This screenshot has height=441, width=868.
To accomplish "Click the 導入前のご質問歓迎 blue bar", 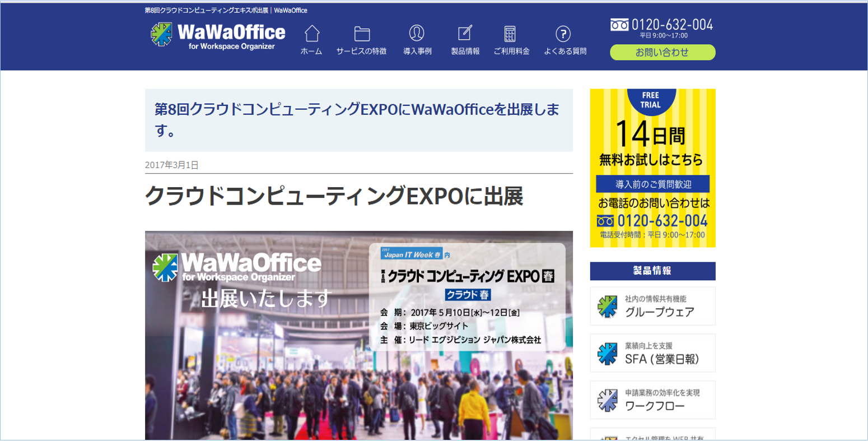I will point(653,184).
